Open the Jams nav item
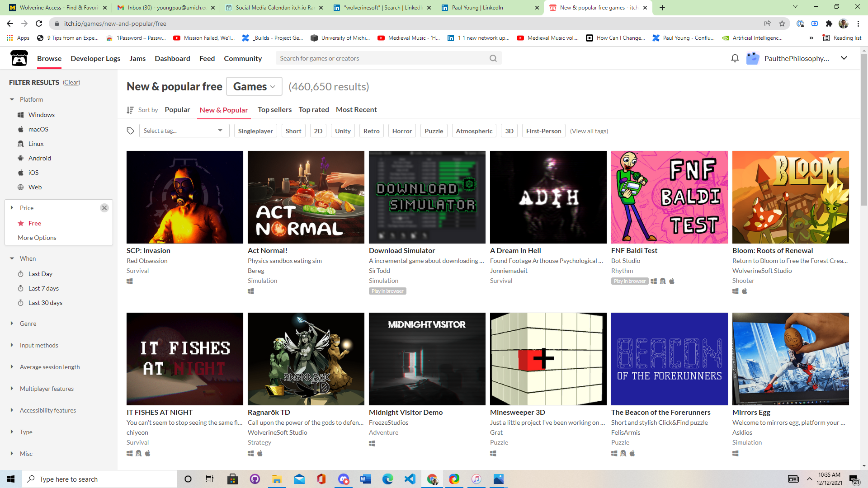 (x=137, y=58)
